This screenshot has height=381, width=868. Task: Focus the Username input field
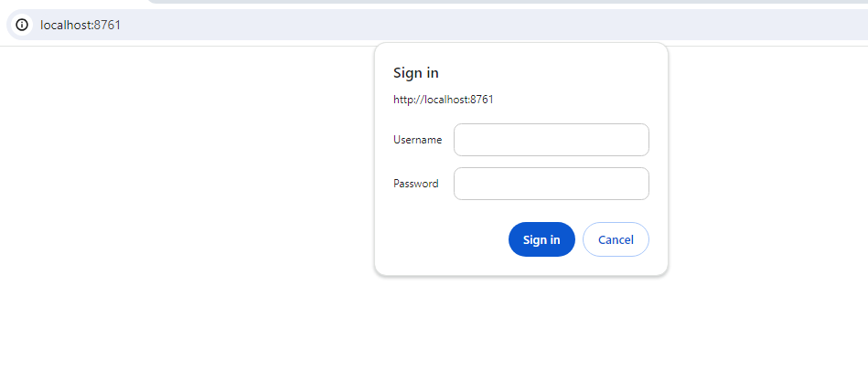point(551,140)
